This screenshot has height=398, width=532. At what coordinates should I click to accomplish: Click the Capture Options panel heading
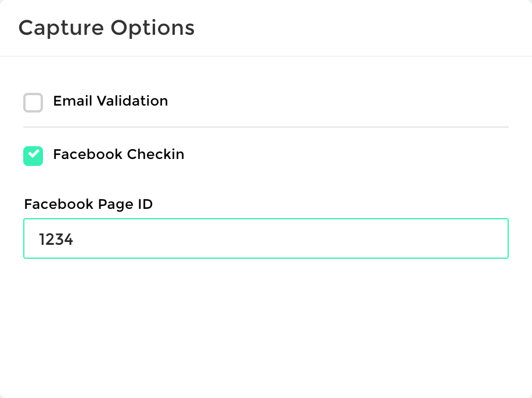(x=106, y=28)
